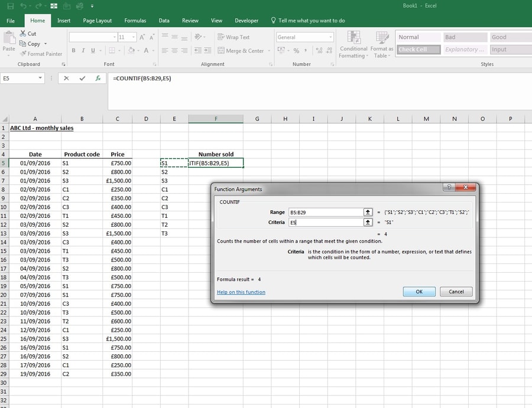
Task: Apply Comma Style number format
Action: [306, 51]
